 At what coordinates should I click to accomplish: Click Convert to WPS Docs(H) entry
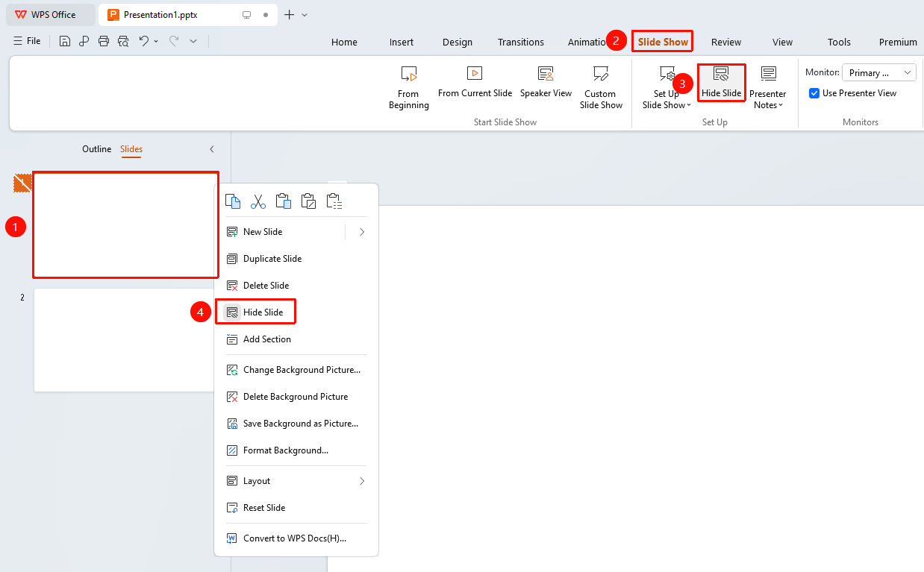(x=296, y=538)
